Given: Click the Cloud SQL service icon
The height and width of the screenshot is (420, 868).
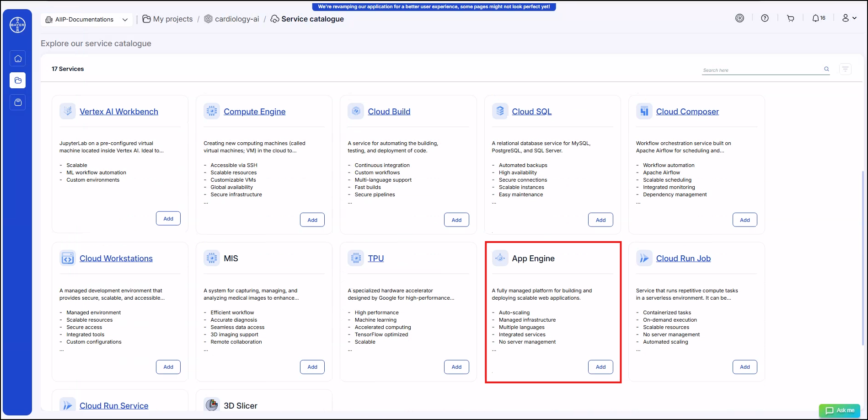Looking at the screenshot, I should [x=500, y=111].
